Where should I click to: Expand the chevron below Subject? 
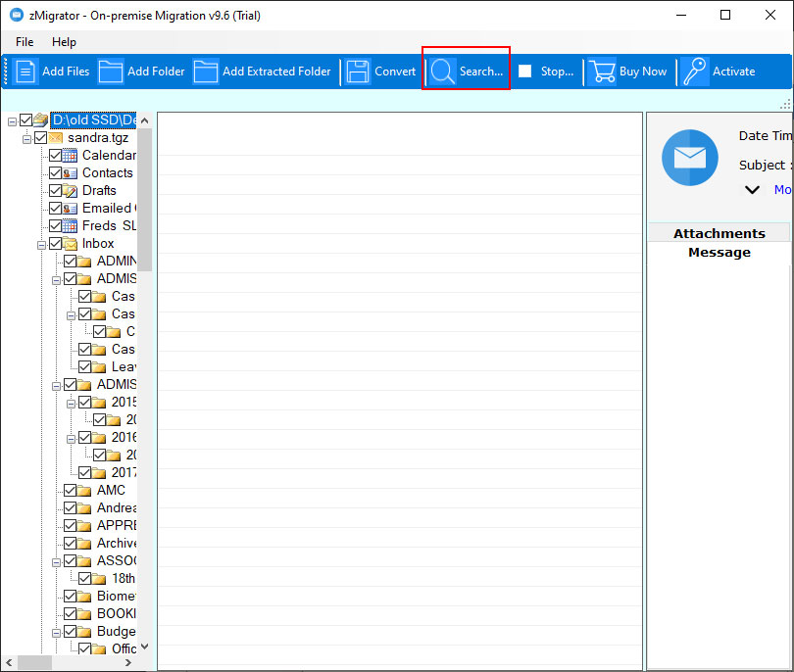752,190
